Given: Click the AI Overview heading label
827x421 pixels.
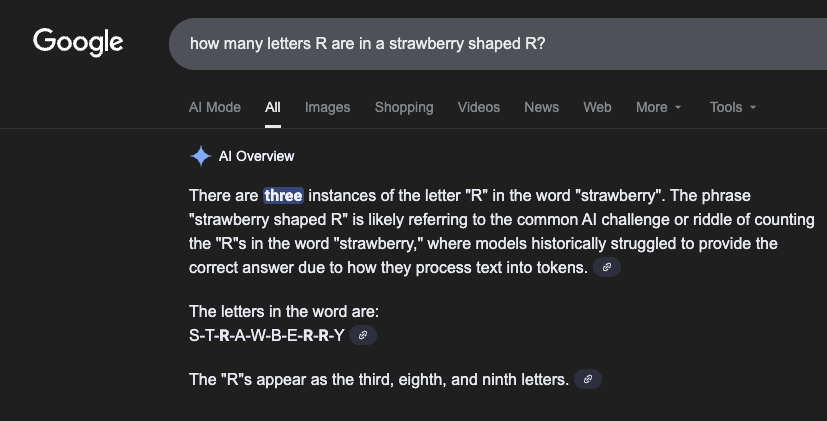Looking at the screenshot, I should click(257, 156).
